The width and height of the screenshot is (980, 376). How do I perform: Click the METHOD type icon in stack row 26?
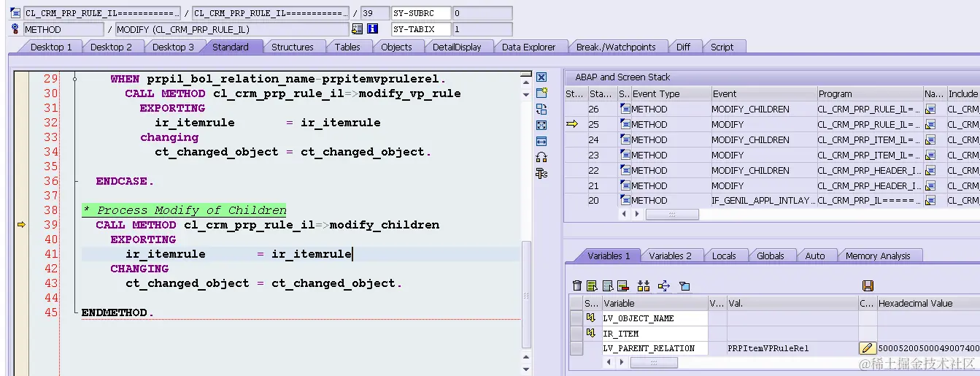pyautogui.click(x=625, y=109)
